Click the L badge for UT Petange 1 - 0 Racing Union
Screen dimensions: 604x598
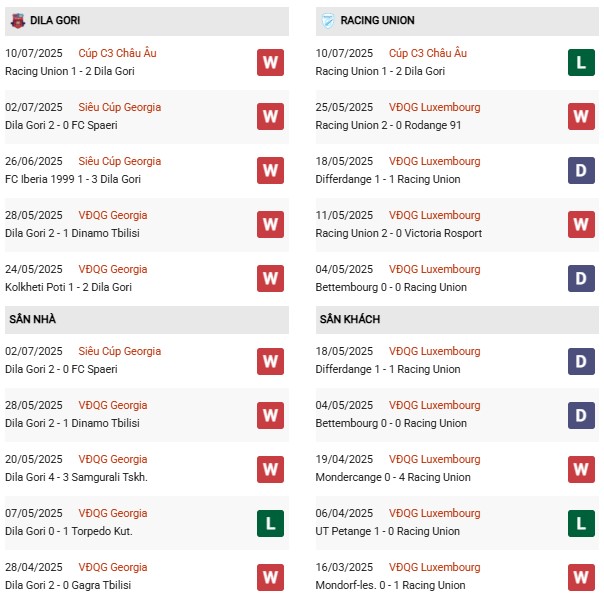581,522
